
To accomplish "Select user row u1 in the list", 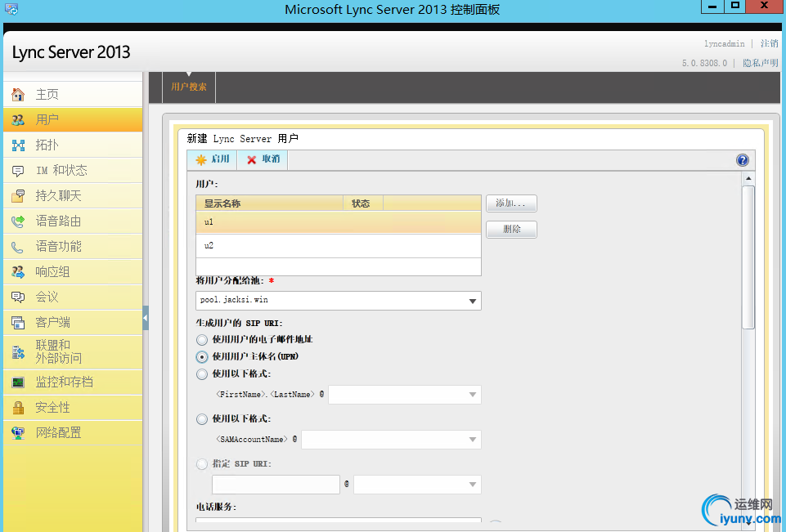I will 339,222.
